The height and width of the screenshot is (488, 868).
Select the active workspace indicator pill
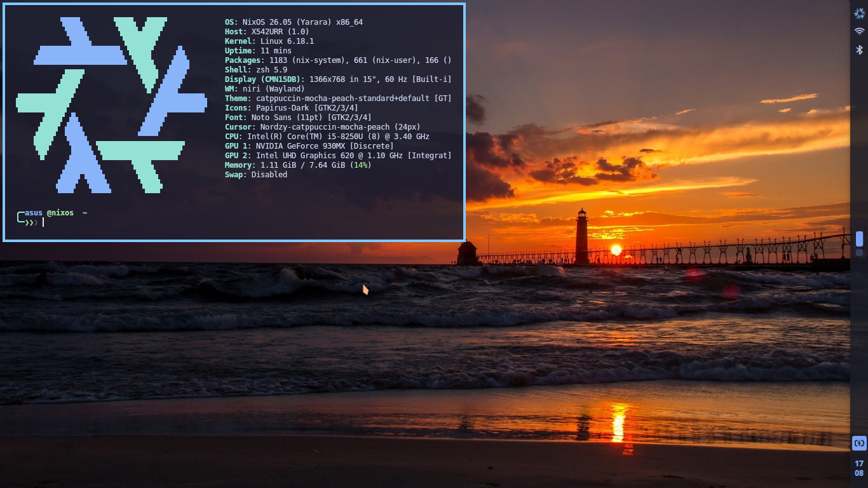click(859, 239)
